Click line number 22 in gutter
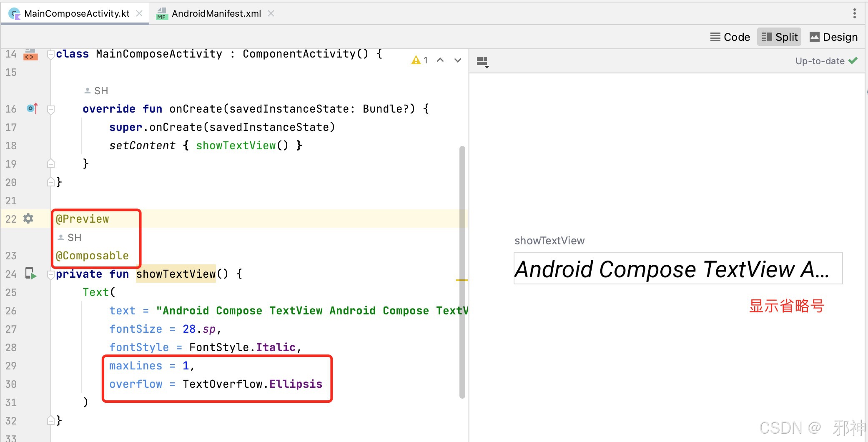 [x=11, y=219]
